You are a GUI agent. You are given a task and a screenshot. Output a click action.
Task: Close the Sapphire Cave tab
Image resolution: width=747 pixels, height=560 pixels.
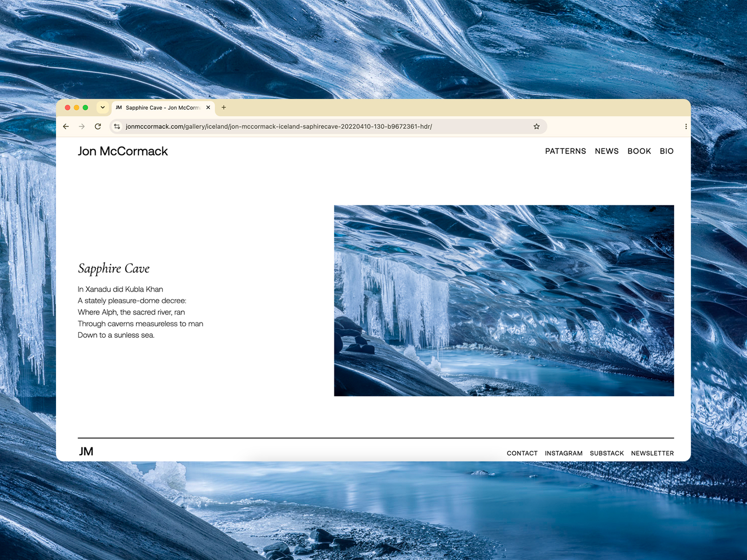[x=208, y=107]
